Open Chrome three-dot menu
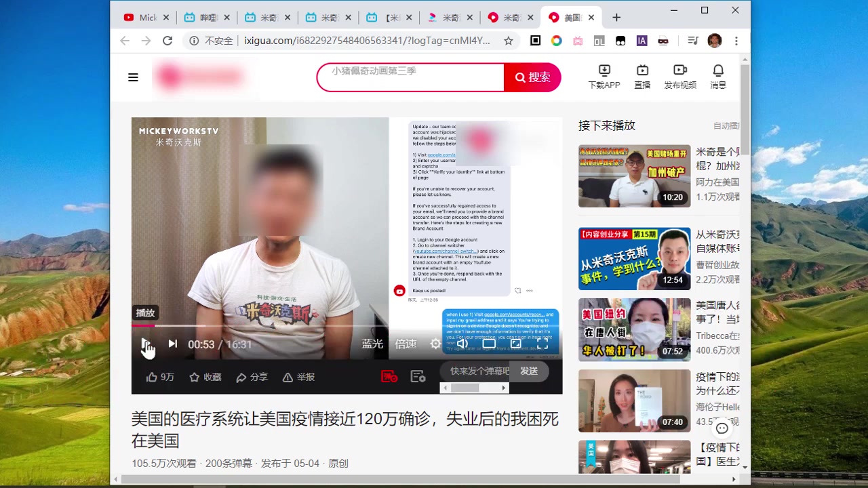The width and height of the screenshot is (868, 488). pos(736,41)
